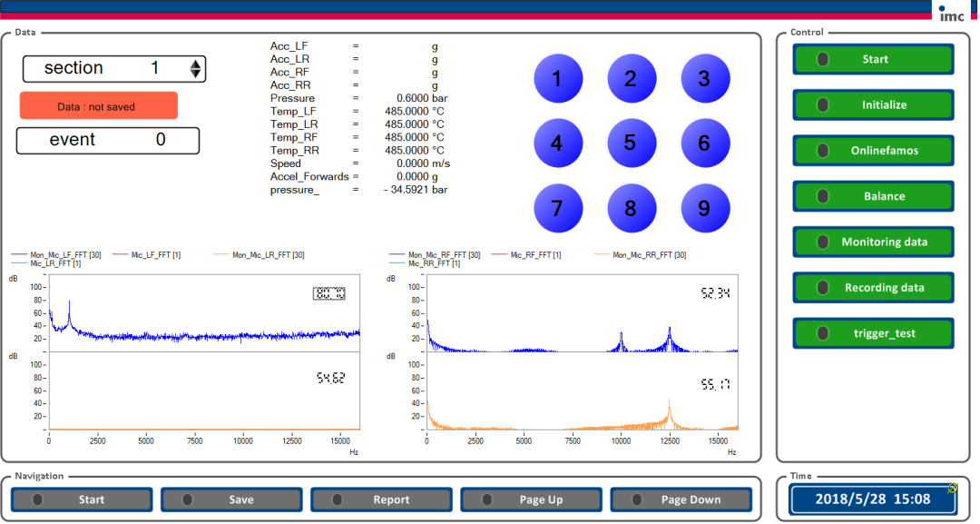Click the event counter field

pos(107,141)
